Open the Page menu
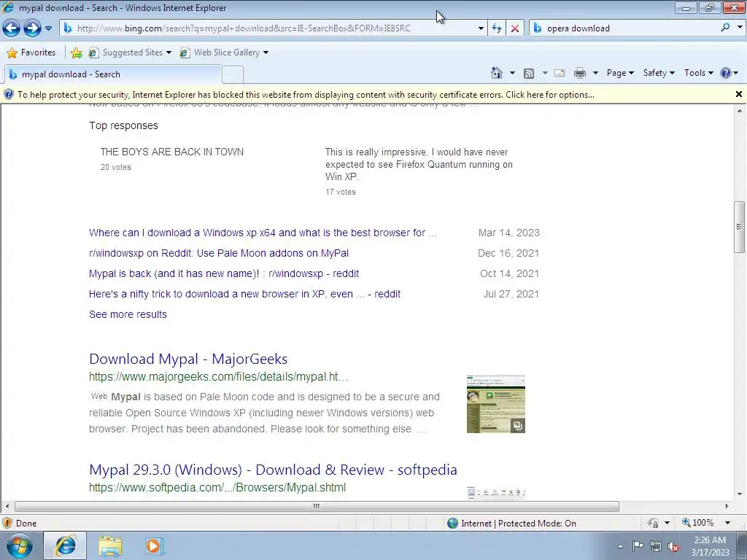 (620, 73)
